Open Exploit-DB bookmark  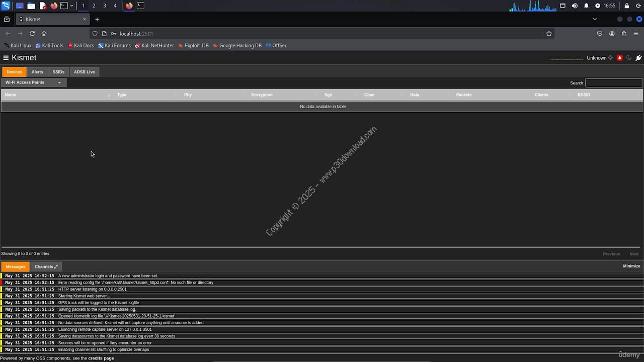tap(193, 46)
